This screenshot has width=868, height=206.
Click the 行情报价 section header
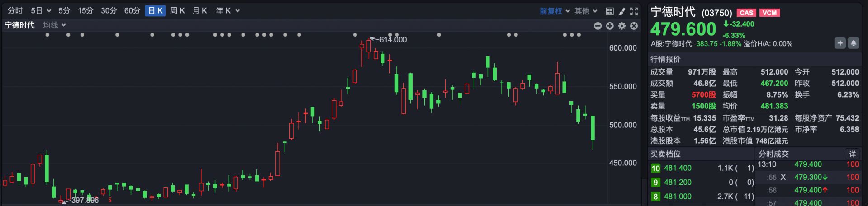[x=665, y=59]
